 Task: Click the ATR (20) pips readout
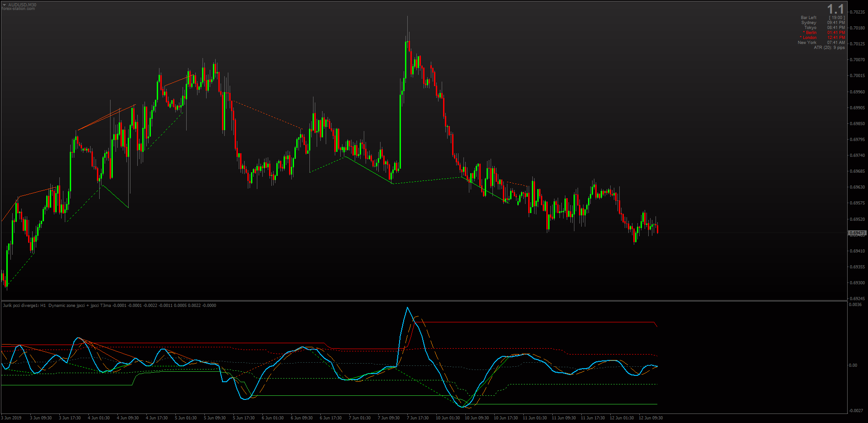pos(829,48)
